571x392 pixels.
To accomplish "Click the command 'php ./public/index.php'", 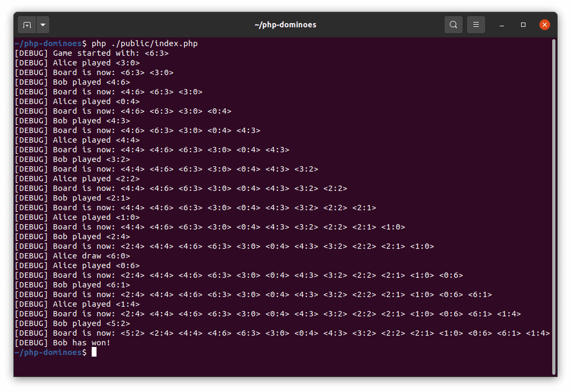I will pyautogui.click(x=145, y=43).
